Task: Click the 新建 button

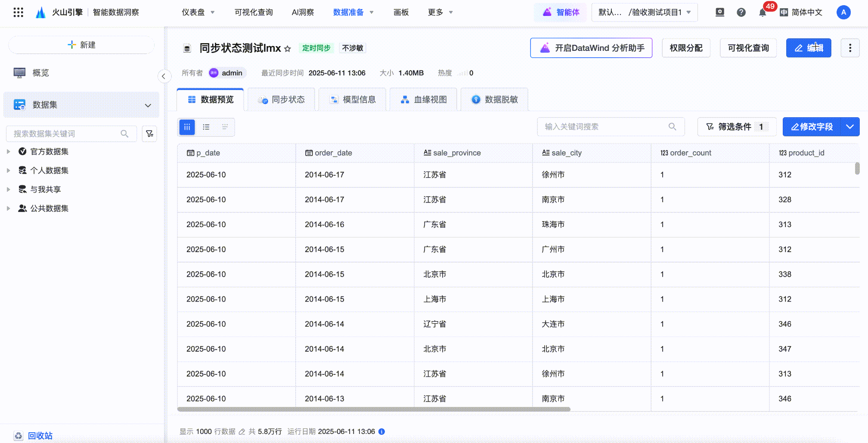Action: (x=81, y=45)
